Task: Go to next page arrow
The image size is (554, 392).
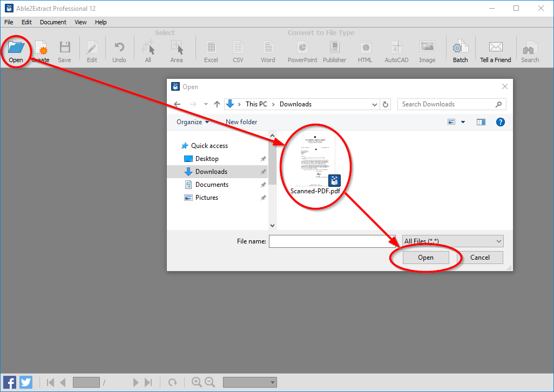Action: (x=136, y=382)
